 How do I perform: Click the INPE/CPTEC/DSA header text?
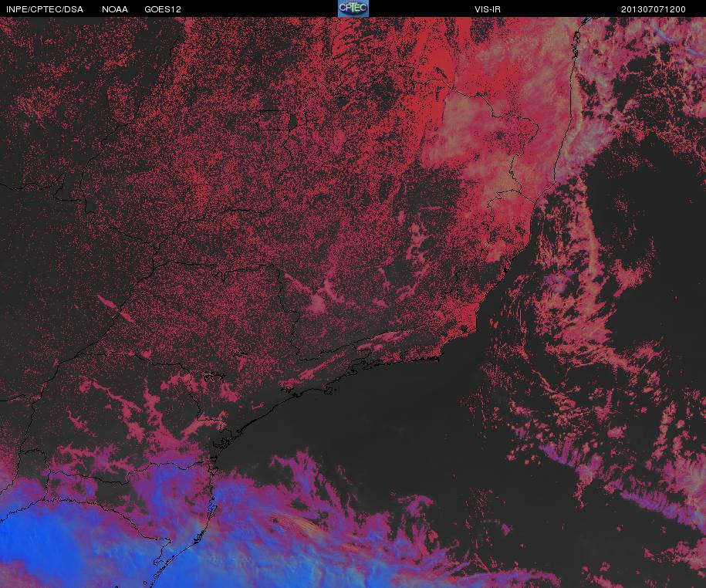pyautogui.click(x=45, y=9)
